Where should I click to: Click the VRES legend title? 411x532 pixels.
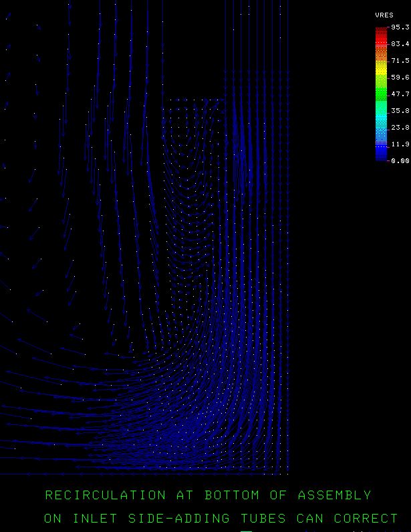(x=384, y=15)
